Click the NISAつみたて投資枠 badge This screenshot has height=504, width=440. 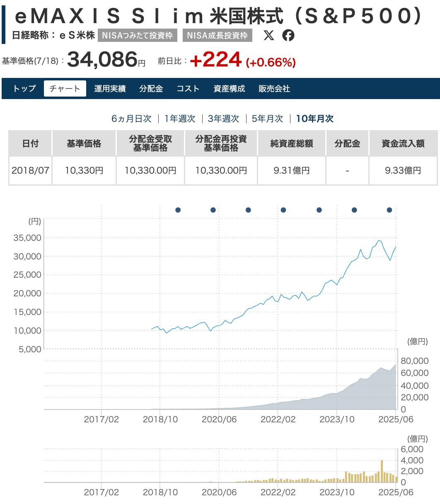tap(138, 36)
